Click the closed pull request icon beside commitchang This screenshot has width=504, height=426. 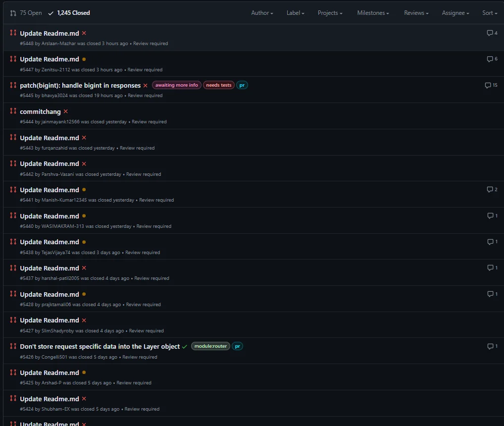13,111
